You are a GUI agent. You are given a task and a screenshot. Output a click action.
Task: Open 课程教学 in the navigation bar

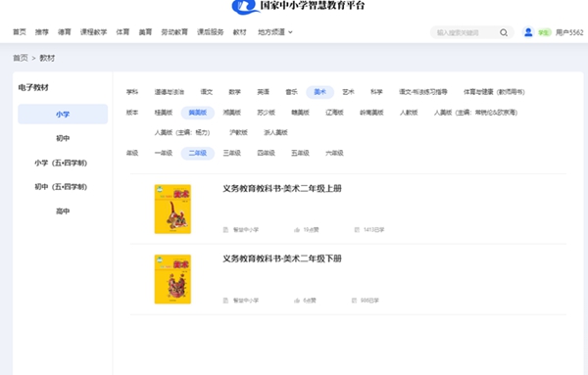(x=94, y=32)
